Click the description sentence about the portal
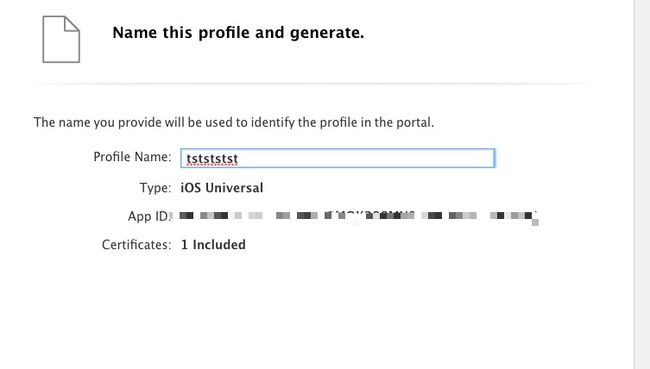 (234, 123)
